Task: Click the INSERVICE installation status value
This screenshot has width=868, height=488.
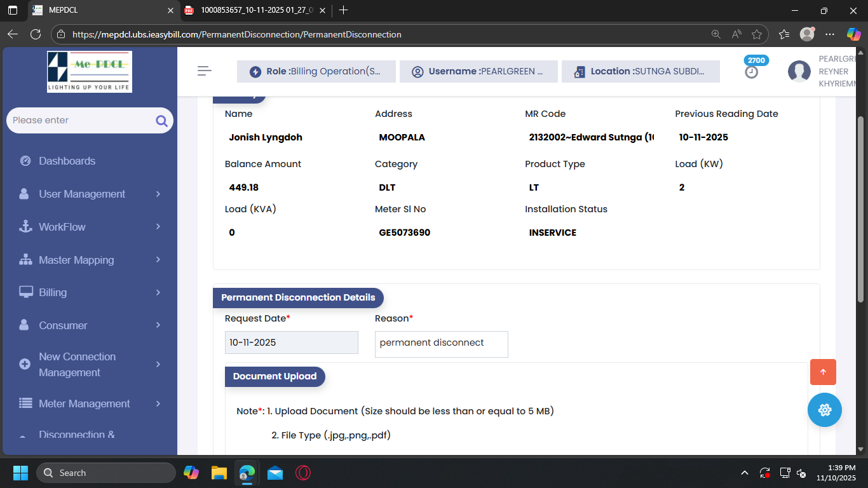Action: pos(553,233)
